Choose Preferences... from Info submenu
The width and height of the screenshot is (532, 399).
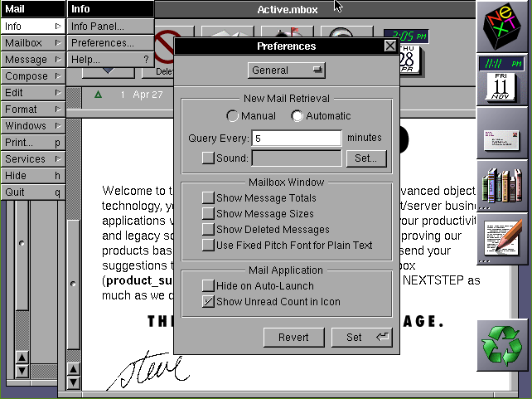[110, 43]
